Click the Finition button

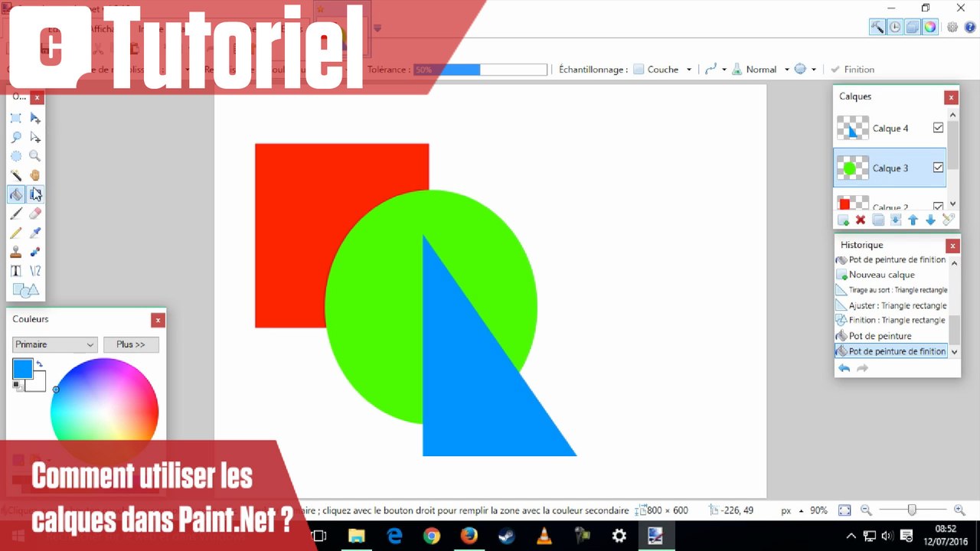click(x=852, y=69)
